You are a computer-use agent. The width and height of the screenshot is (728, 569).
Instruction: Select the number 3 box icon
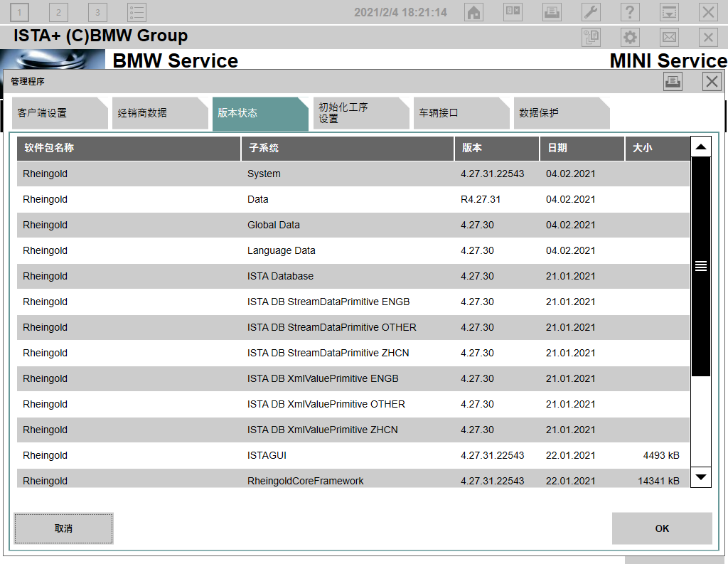pos(97,12)
